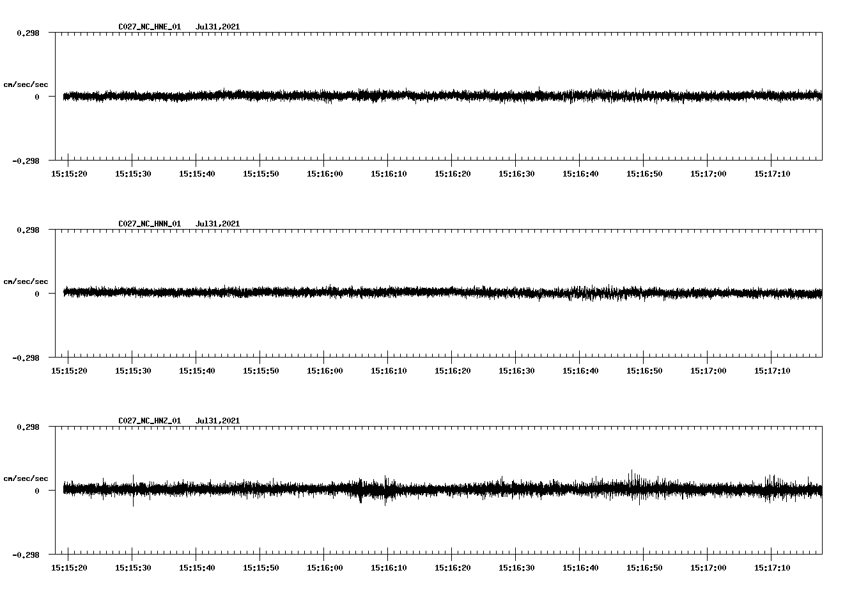The height and width of the screenshot is (591, 868).
Task: Select the cm/sec/sec unit label on HNN plot
Action: (26, 281)
